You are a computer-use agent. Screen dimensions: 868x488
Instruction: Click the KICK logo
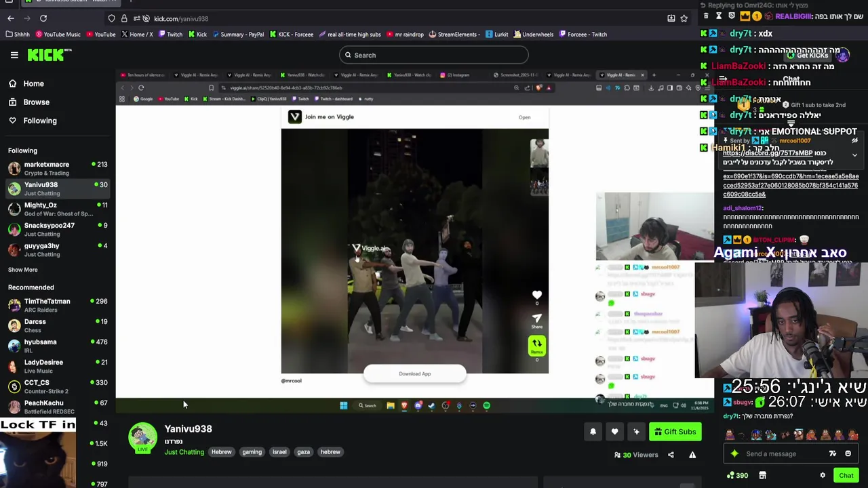coord(49,55)
